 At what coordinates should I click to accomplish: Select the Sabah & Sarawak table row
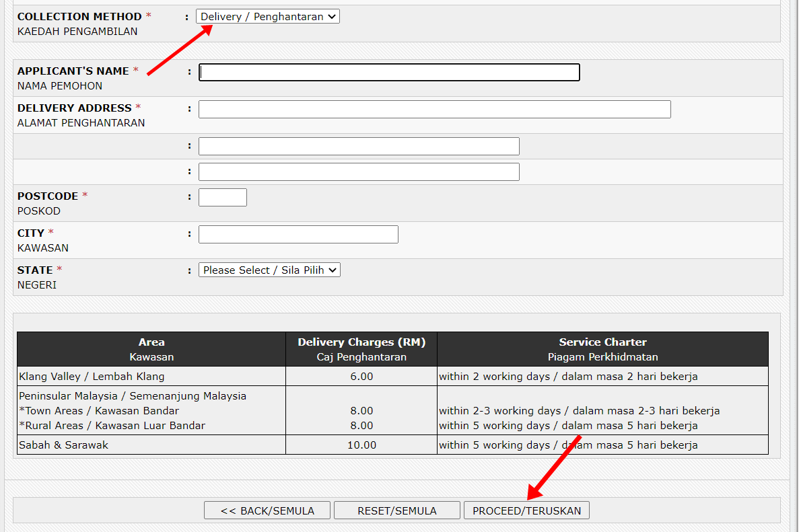pos(64,445)
